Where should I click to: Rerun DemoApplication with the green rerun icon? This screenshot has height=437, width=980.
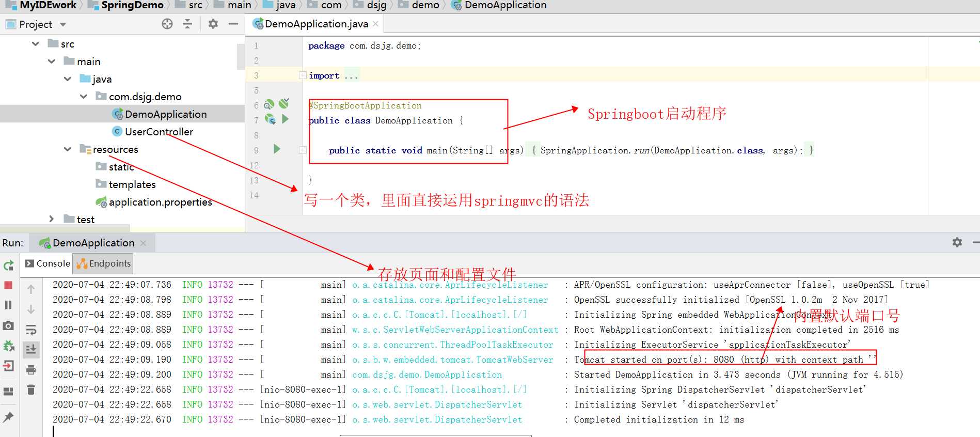(x=8, y=266)
